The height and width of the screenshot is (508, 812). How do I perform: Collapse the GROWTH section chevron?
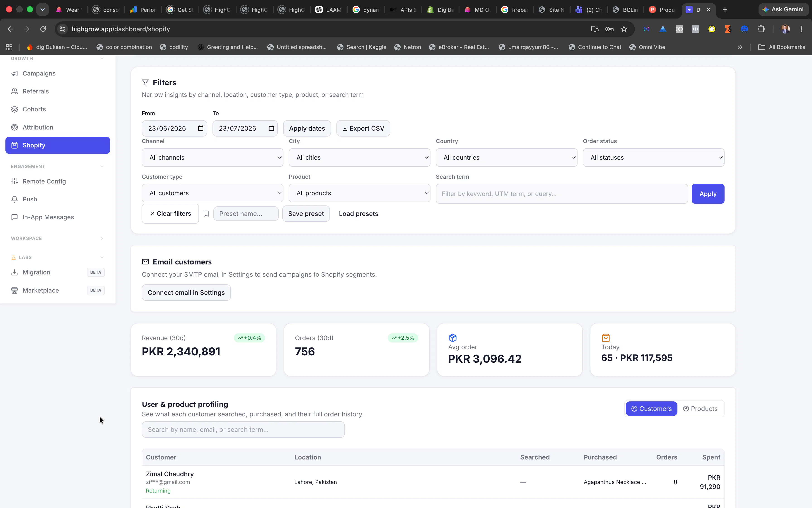click(x=102, y=59)
